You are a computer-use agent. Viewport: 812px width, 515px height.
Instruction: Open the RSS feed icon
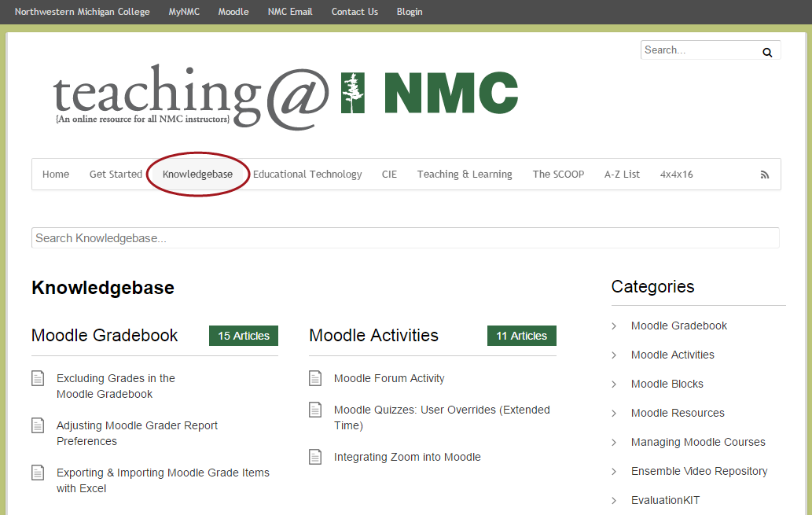(764, 175)
